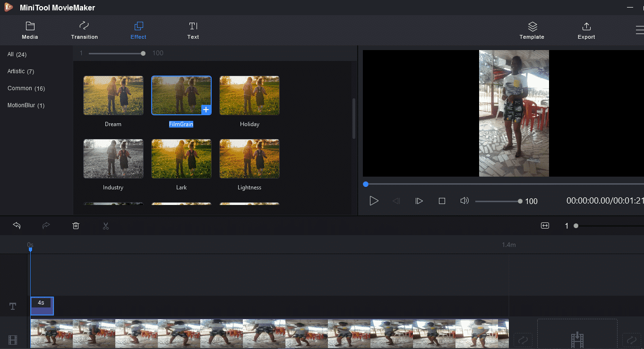The width and height of the screenshot is (644, 349).
Task: Open the hamburger menu
Action: point(640,30)
